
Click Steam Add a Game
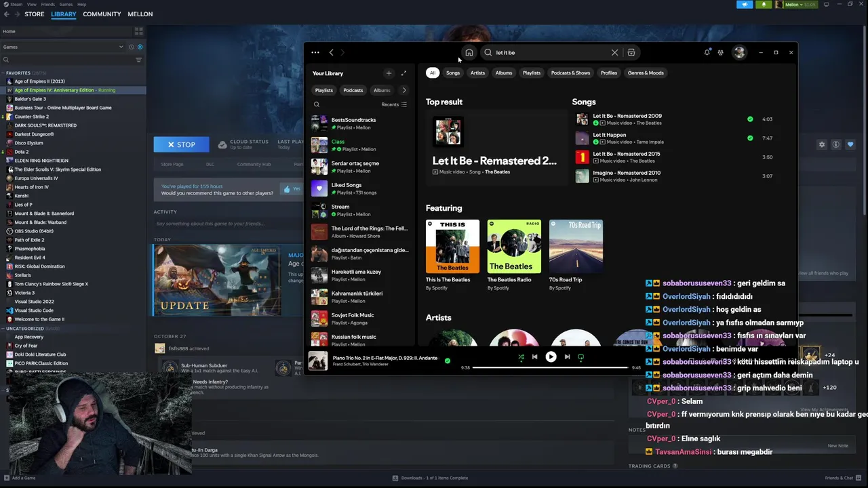pyautogui.click(x=19, y=478)
